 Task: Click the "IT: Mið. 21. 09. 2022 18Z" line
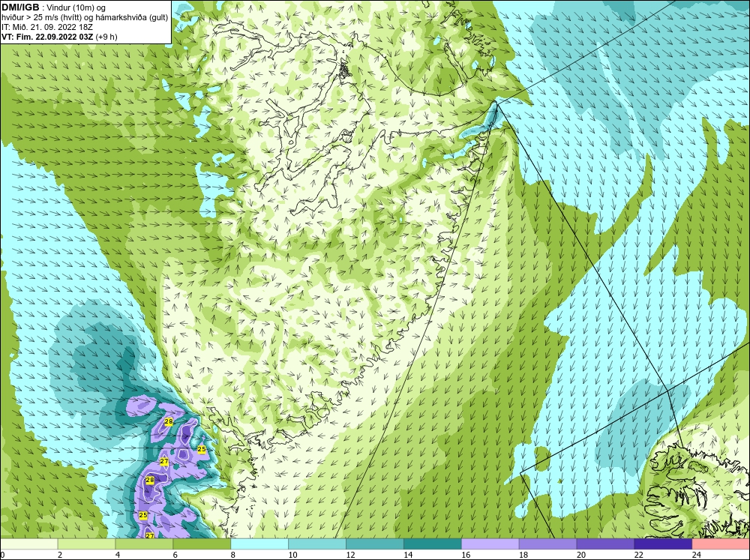tap(47, 27)
